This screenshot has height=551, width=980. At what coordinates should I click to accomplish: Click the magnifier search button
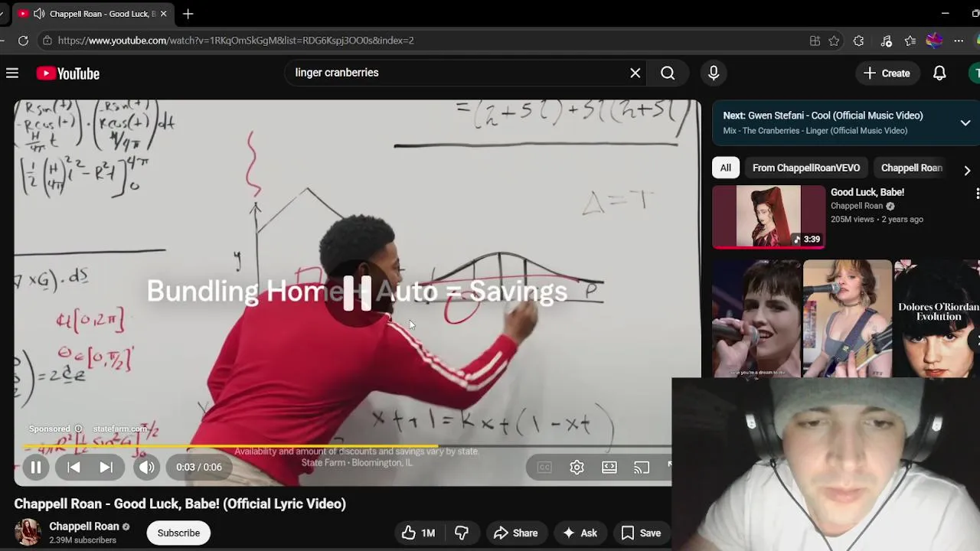coord(668,73)
